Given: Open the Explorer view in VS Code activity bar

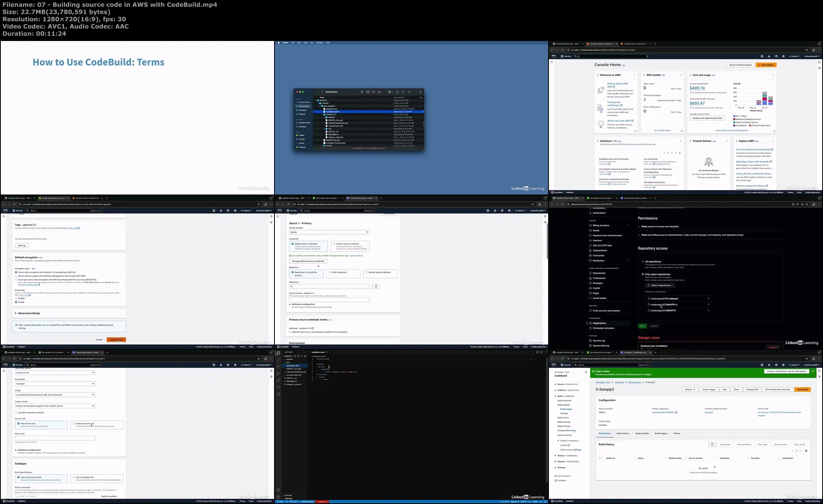Looking at the screenshot, I should (x=278, y=353).
